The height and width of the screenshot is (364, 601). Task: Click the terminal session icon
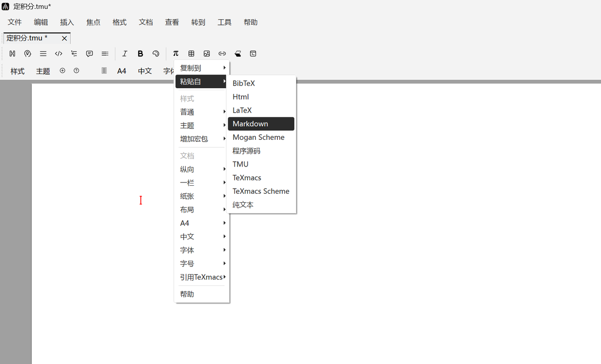click(x=253, y=53)
